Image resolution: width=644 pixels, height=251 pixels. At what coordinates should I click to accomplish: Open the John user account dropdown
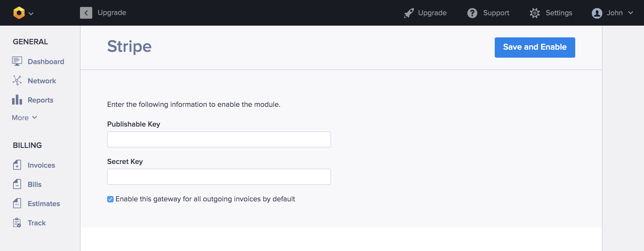coord(612,13)
